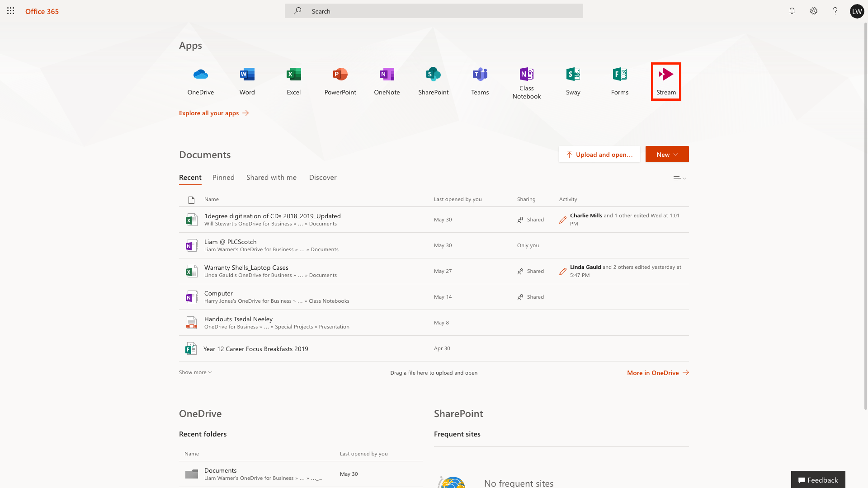Click Shared status of Computer notebook

531,297
